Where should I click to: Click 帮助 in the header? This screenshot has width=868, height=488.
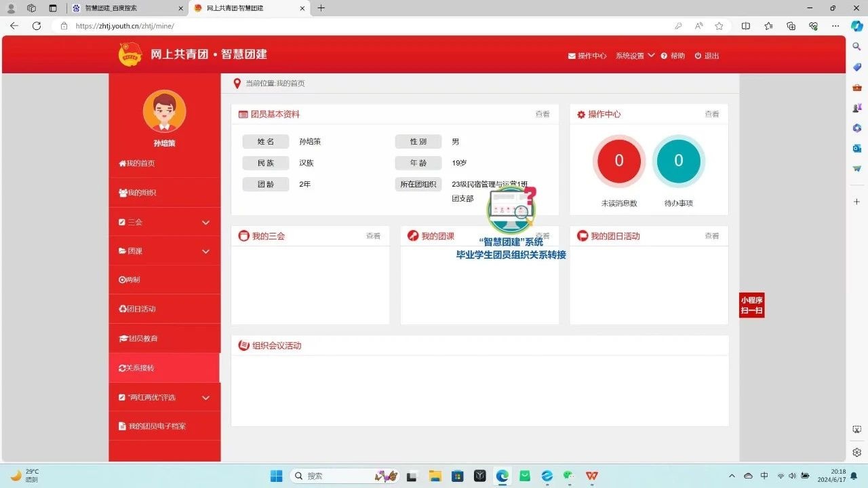click(673, 56)
